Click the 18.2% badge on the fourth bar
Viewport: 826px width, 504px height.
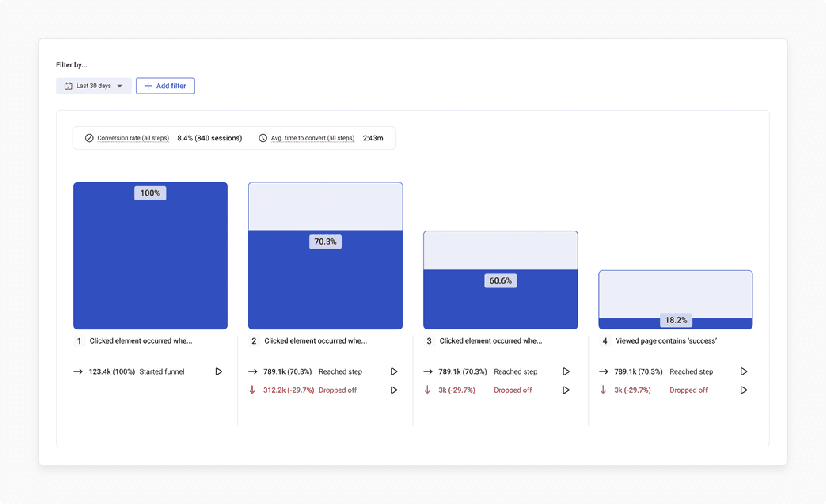(x=676, y=320)
